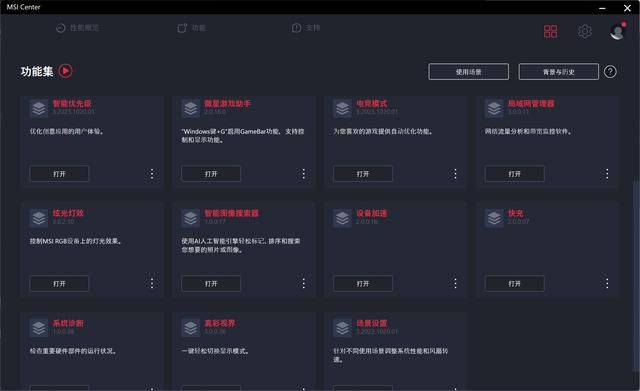
Task: Click the layers icon on 智能图像搜索器 card
Action: click(191, 218)
